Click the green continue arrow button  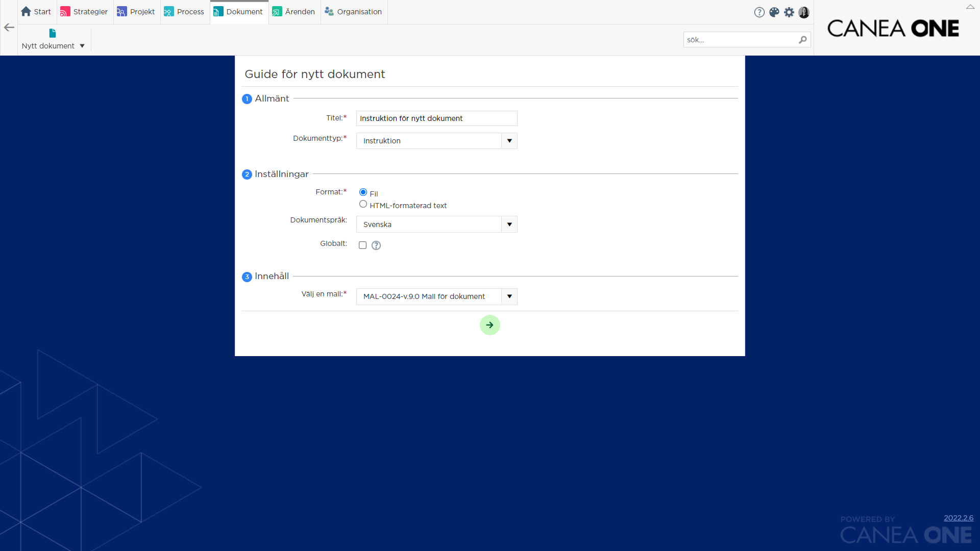click(x=489, y=325)
